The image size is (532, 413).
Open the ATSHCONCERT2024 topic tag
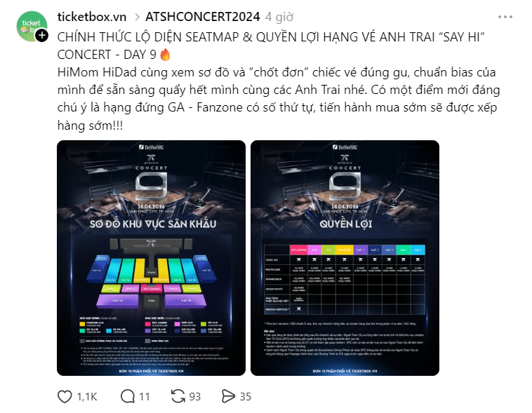pos(203,17)
